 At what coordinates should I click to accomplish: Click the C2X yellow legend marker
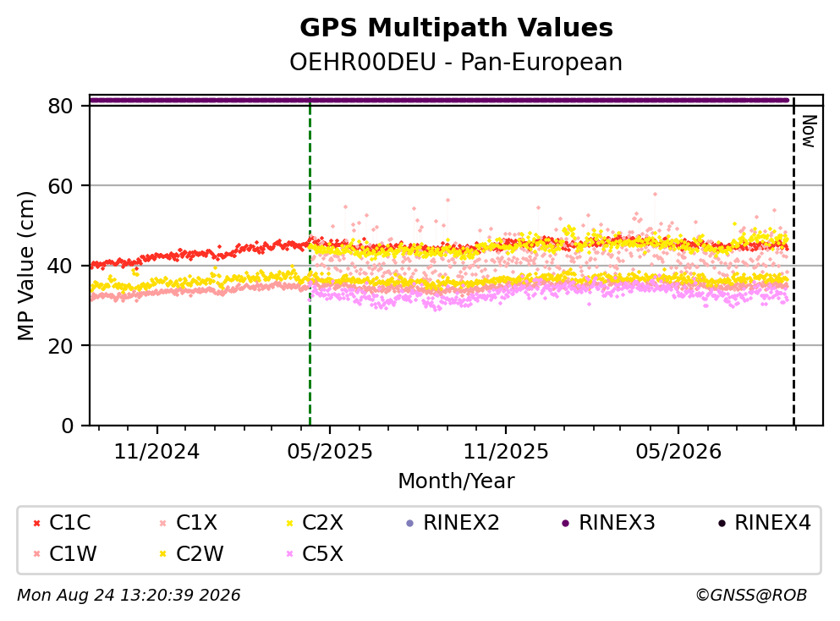pyautogui.click(x=290, y=523)
